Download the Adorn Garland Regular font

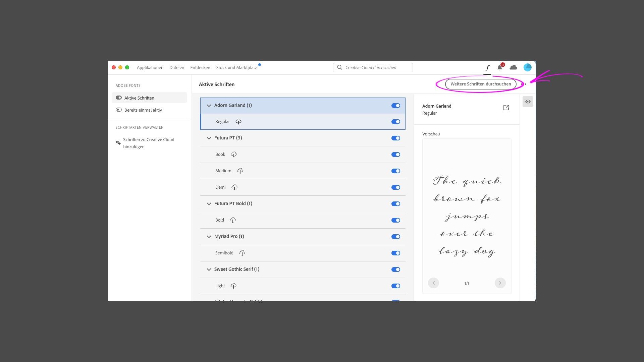[238, 121]
